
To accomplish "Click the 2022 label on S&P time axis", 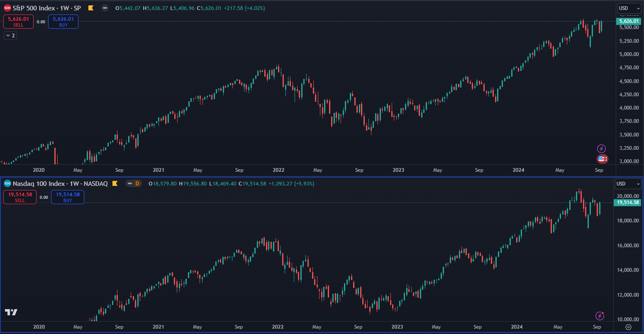I will point(278,170).
